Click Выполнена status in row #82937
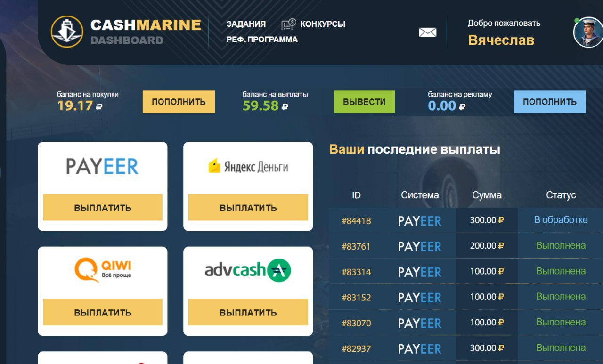603x364 pixels. pos(561,348)
